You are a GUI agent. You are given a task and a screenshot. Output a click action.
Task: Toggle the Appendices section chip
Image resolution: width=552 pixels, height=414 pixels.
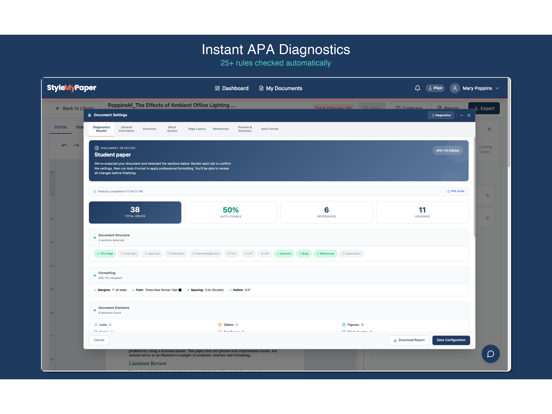pyautogui.click(x=351, y=253)
